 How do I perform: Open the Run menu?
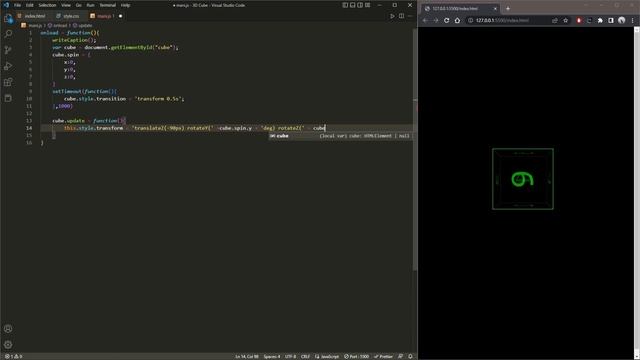click(91, 5)
